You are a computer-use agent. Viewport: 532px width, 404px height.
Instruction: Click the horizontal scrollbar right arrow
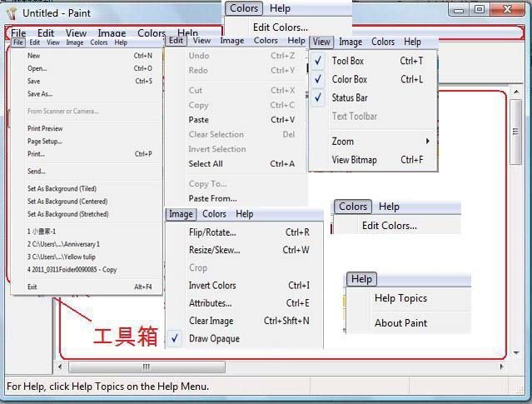coord(501,367)
